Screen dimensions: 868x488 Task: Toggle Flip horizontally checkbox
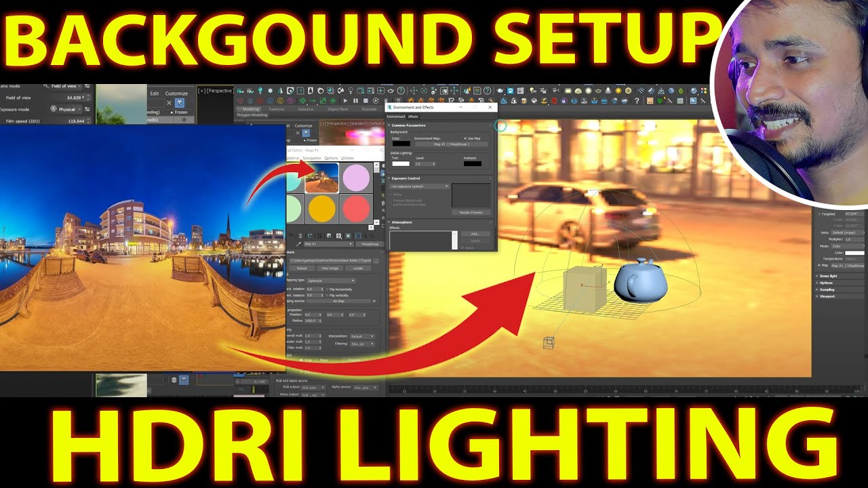[x=327, y=289]
